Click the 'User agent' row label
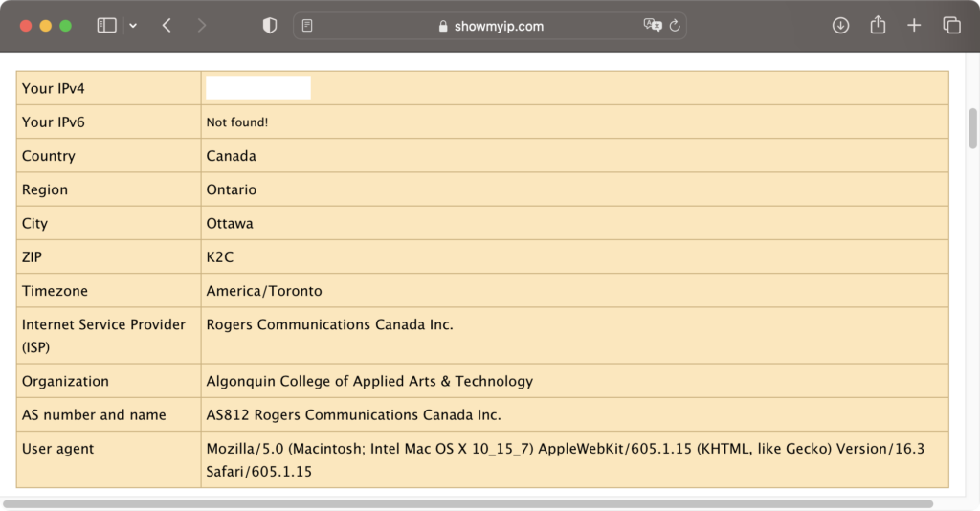Image resolution: width=980 pixels, height=511 pixels. 57,449
